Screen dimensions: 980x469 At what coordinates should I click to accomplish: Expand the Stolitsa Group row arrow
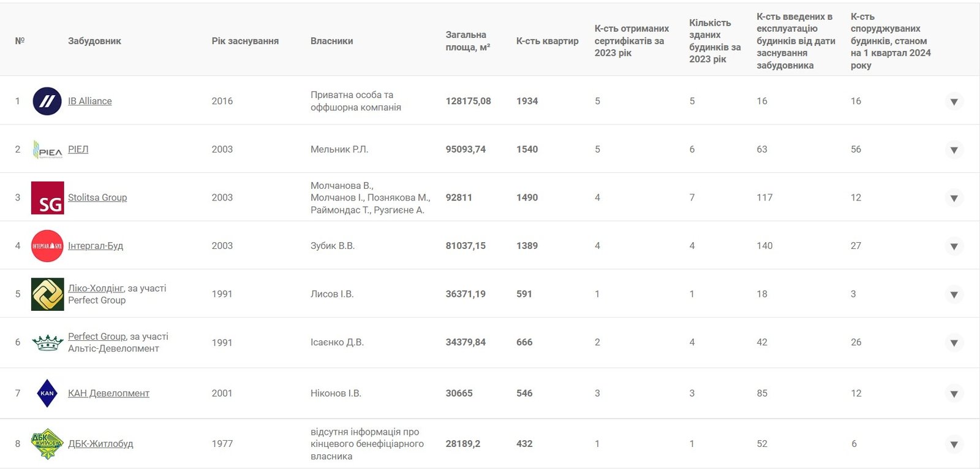tap(954, 198)
